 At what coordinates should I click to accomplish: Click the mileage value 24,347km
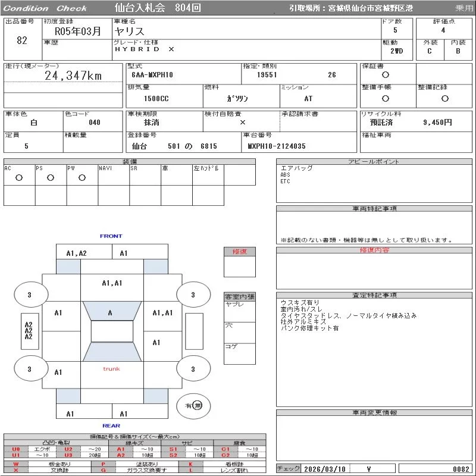point(73,76)
